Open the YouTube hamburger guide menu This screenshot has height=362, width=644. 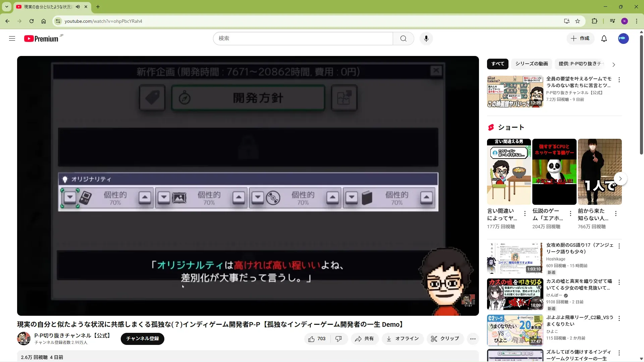12,39
